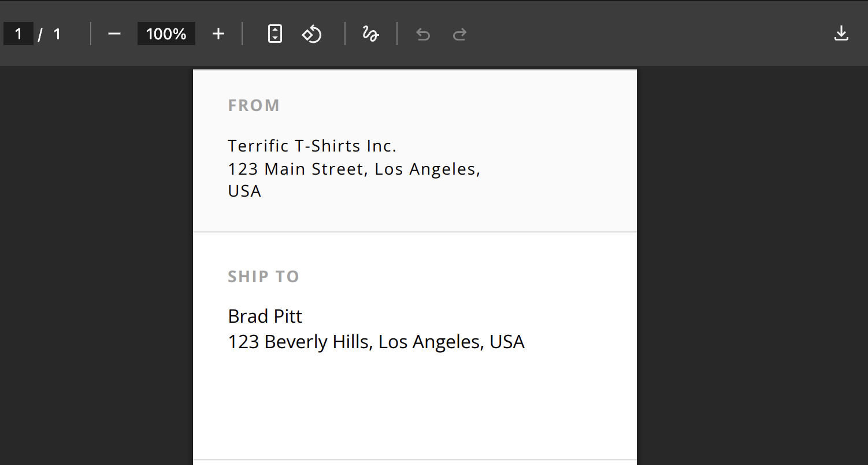This screenshot has height=465, width=868.
Task: Rotate the document counterclockwise
Action: (312, 34)
